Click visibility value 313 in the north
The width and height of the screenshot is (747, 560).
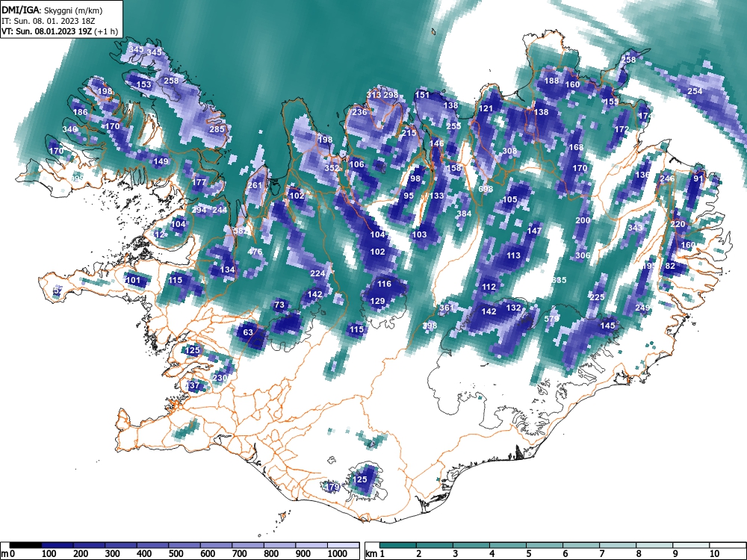point(373,95)
